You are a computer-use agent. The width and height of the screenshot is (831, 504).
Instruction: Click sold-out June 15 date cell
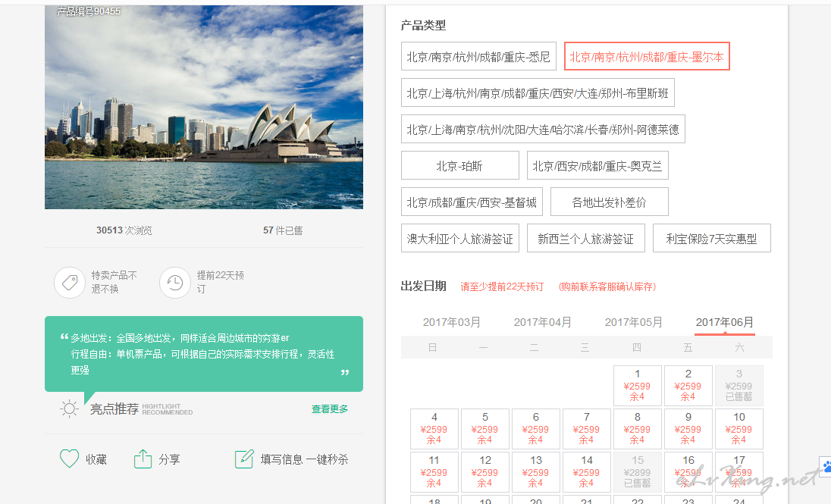[637, 471]
